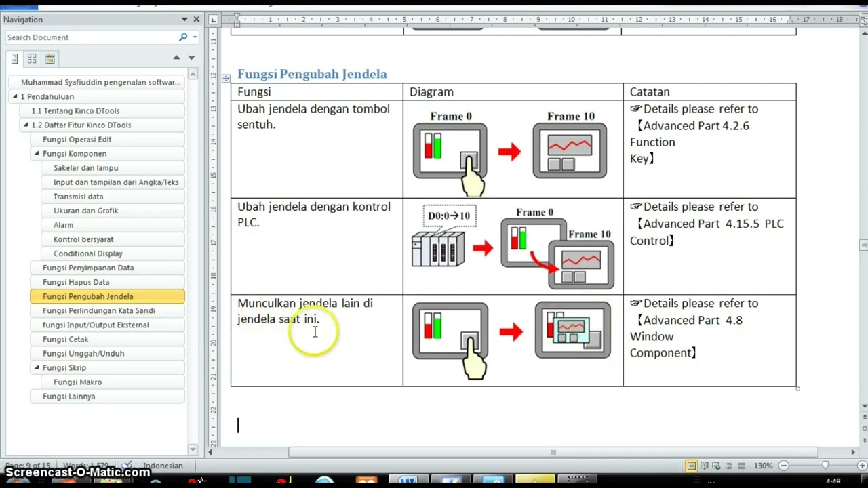This screenshot has height=488, width=868.
Task: Click the PLC control diagram image
Action: 513,246
